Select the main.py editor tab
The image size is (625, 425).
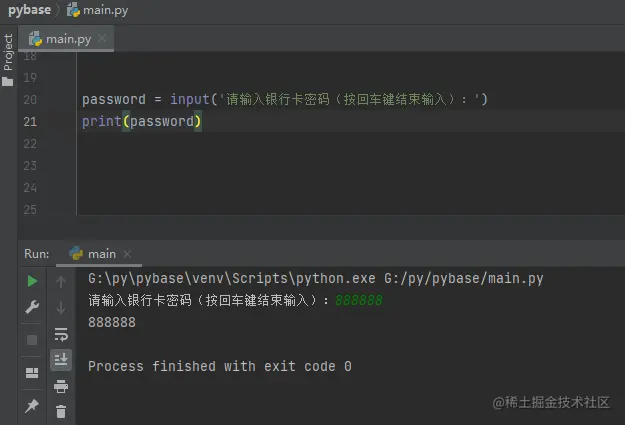pyautogui.click(x=66, y=39)
